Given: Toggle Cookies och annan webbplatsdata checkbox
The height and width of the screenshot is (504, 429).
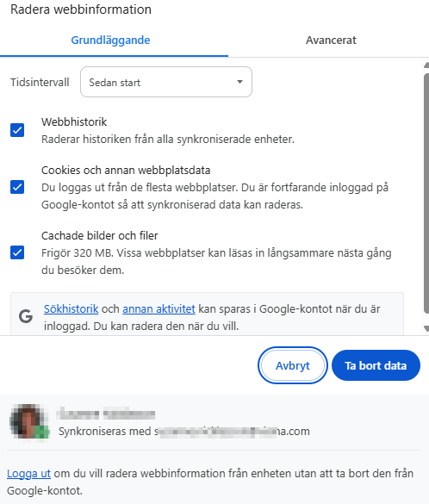Looking at the screenshot, I should click(x=17, y=187).
